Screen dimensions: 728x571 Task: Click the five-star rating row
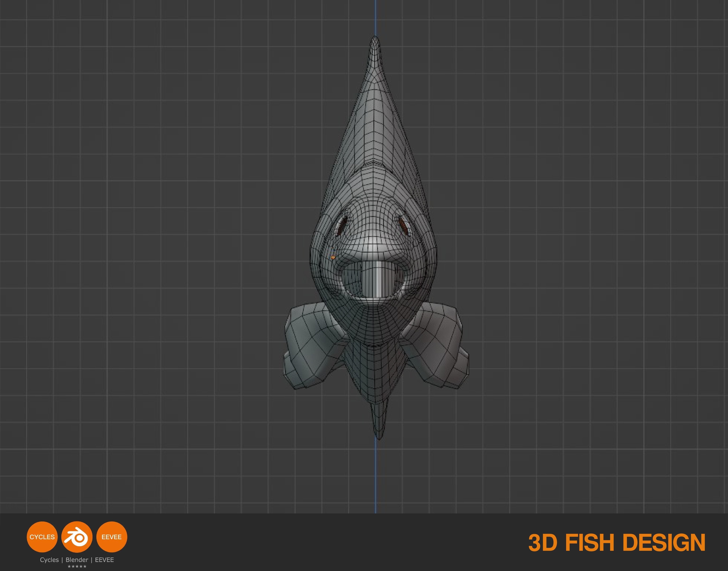[x=77, y=567]
